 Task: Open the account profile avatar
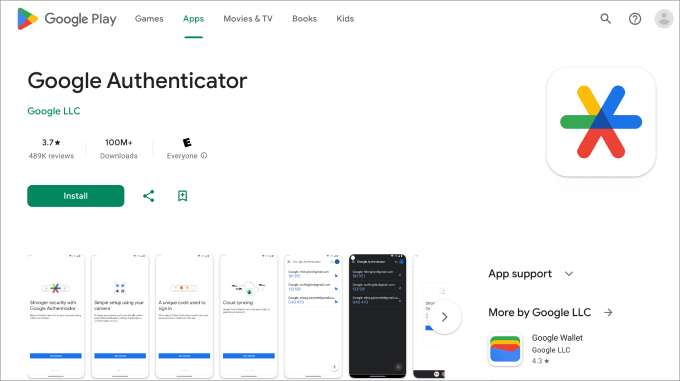[664, 19]
